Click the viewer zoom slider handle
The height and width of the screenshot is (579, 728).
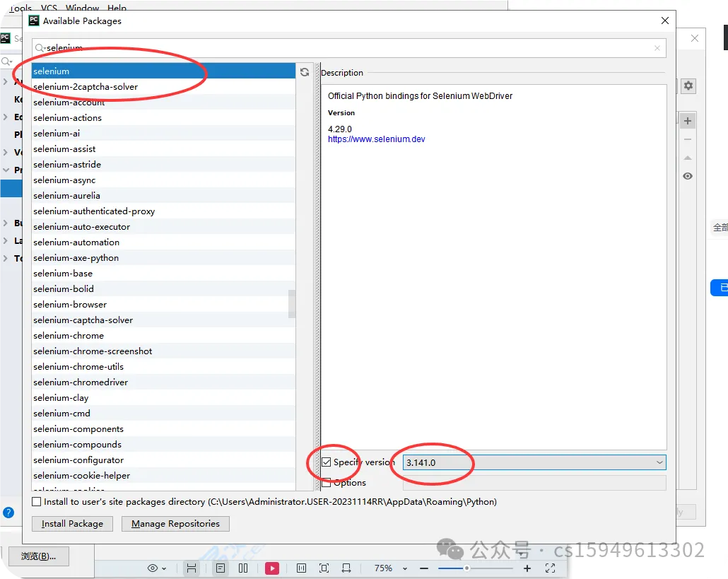(x=466, y=568)
